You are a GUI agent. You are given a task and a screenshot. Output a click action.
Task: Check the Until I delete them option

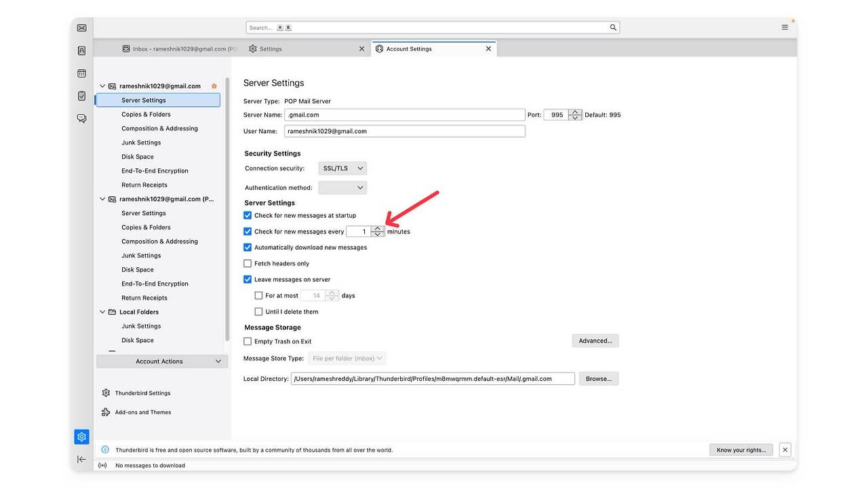(258, 312)
